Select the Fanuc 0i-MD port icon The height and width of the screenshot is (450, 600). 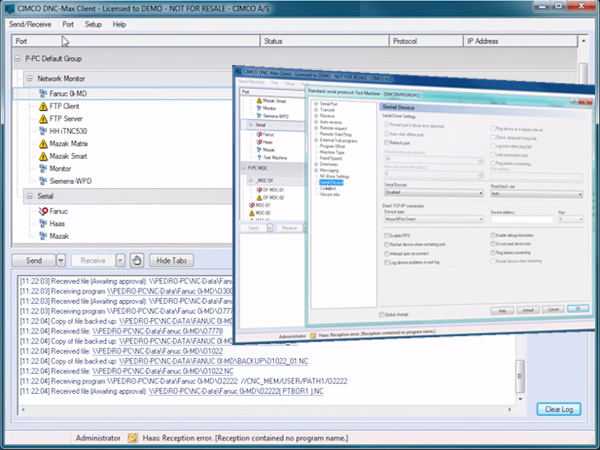pos(43,93)
